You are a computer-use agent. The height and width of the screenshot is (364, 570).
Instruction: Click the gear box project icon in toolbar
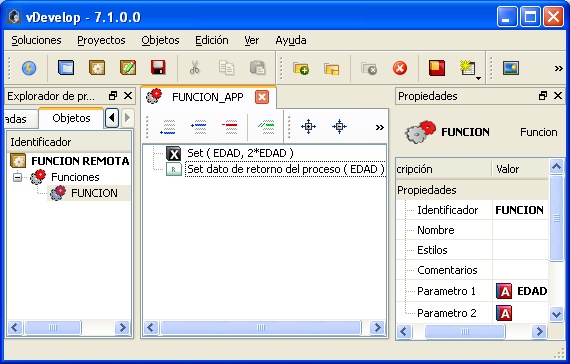point(97,68)
